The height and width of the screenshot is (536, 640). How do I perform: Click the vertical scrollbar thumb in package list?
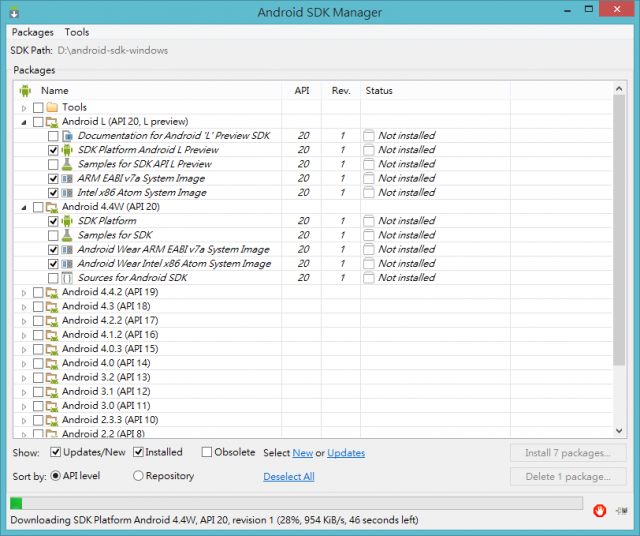619,231
